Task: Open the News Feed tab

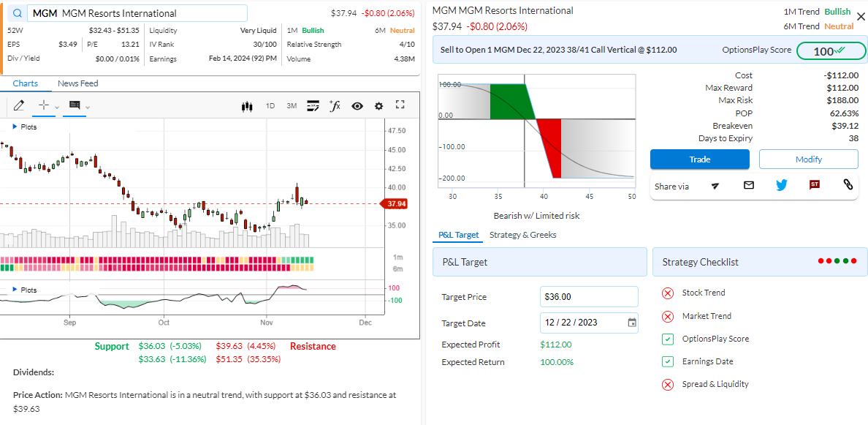Action: [x=78, y=83]
